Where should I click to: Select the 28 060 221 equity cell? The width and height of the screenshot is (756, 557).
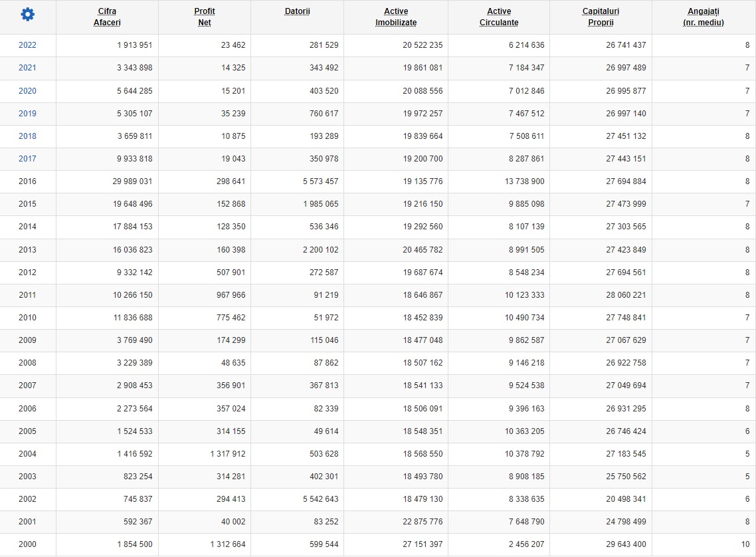[x=625, y=295]
